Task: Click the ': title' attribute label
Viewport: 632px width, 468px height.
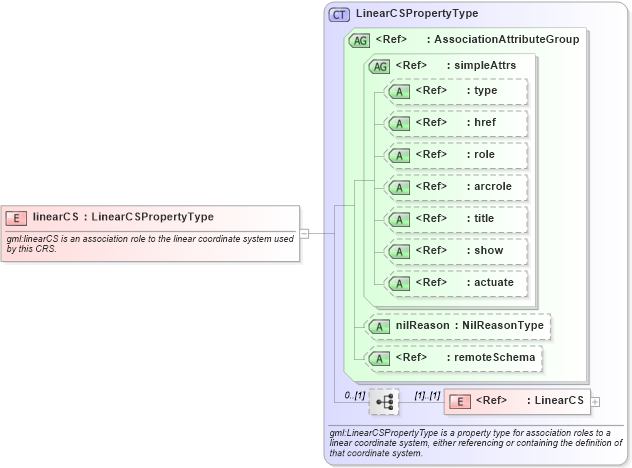Action: click(x=480, y=218)
